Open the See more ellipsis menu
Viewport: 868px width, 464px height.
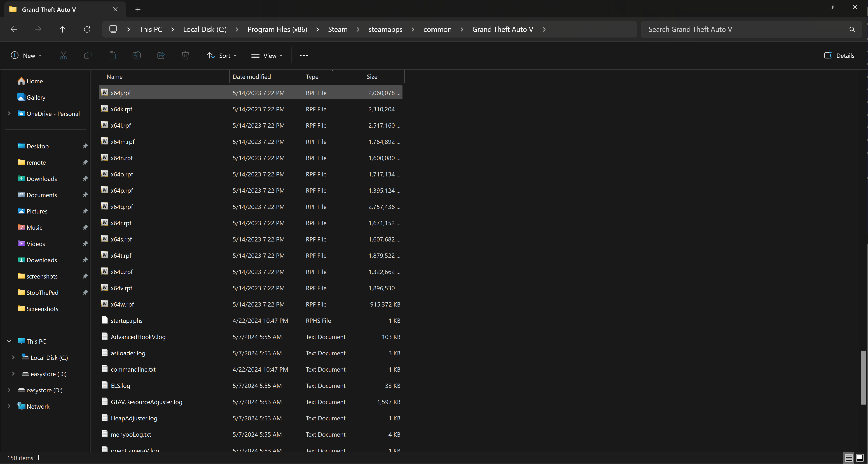[x=304, y=56]
